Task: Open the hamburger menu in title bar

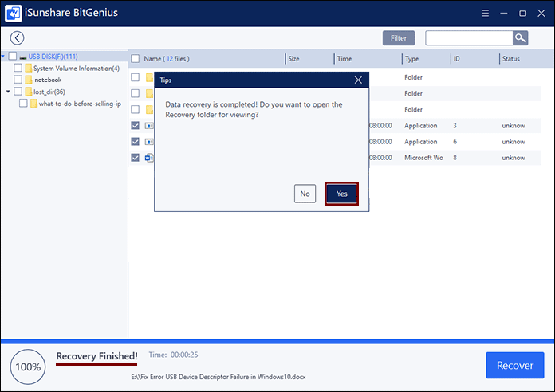Action: click(485, 13)
